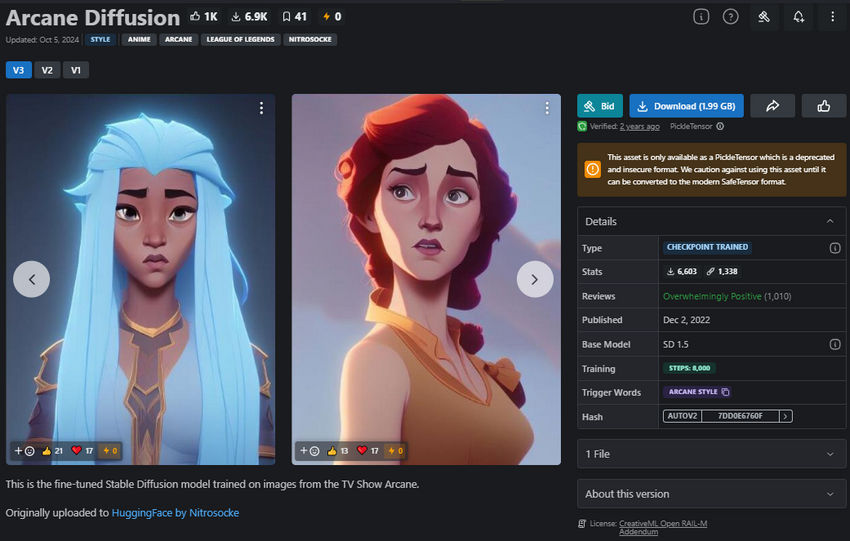The width and height of the screenshot is (850, 541).
Task: Open the HuggingFace by Nitrosocke link
Action: click(x=175, y=512)
